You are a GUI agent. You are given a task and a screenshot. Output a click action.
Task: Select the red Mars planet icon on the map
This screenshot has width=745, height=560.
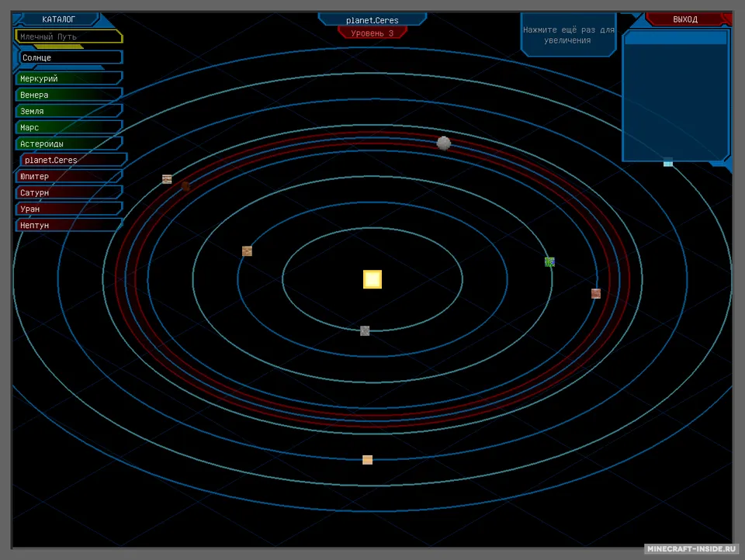596,293
